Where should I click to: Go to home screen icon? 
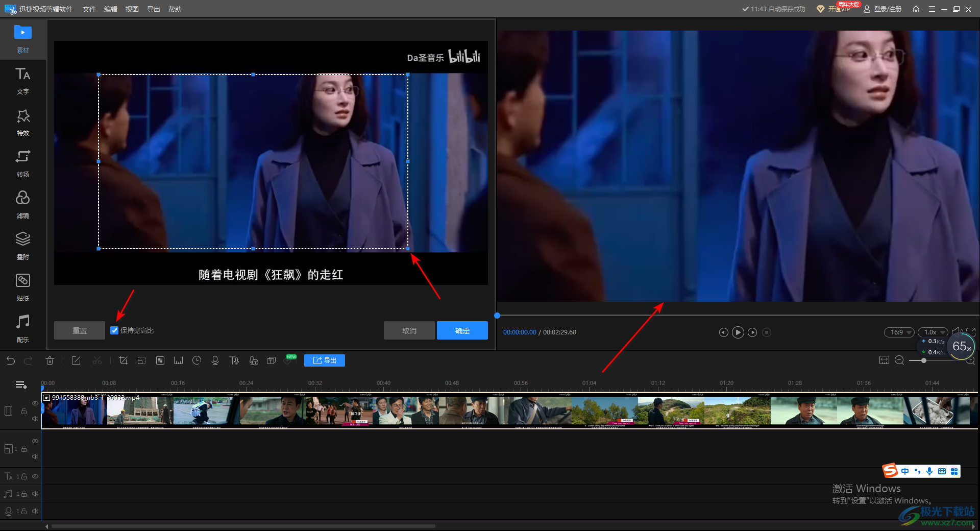pyautogui.click(x=916, y=9)
